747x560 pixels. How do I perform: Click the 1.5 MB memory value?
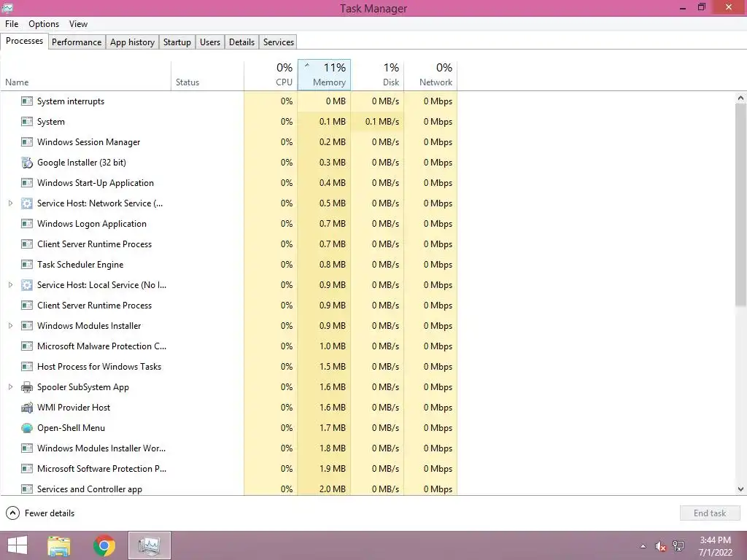pos(333,367)
